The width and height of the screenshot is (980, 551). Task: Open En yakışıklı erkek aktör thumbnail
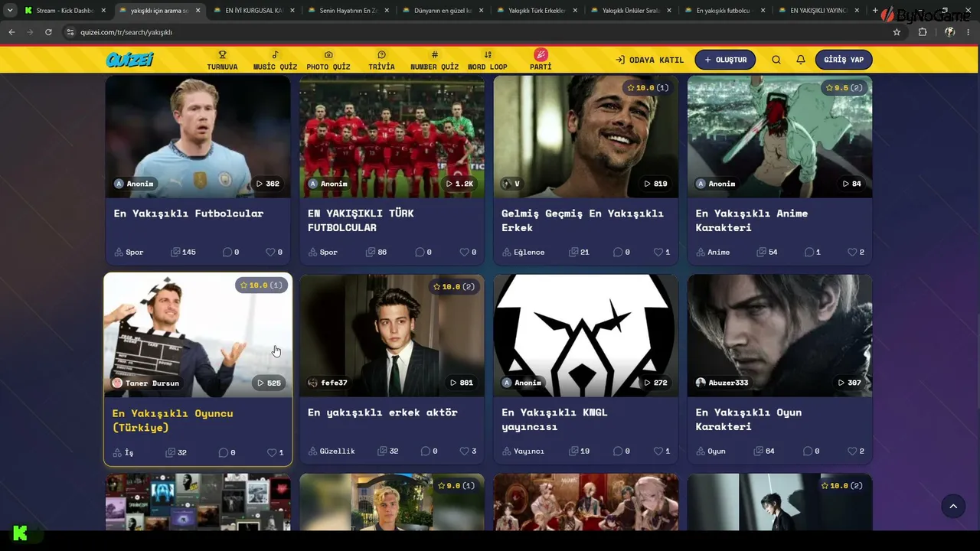click(392, 335)
